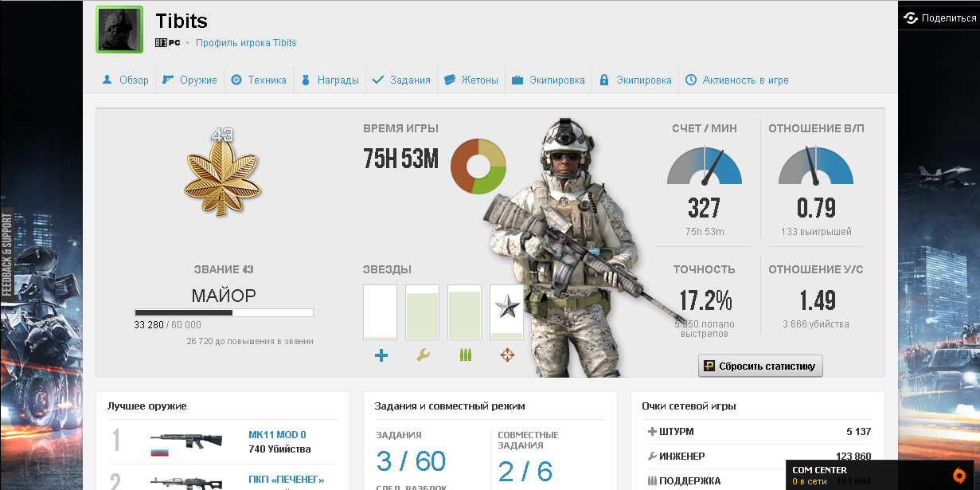Click the 33 280 / 60 000 rank points
Viewport: 980px width, 490px height.
tap(168, 325)
